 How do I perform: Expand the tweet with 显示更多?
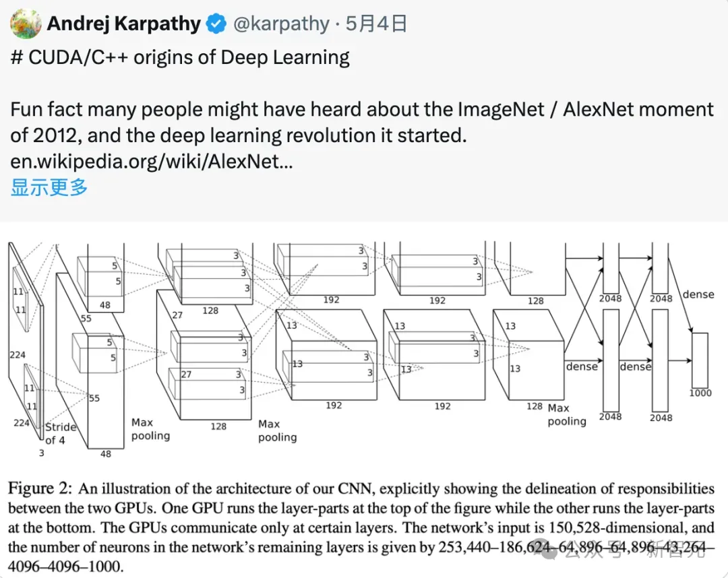pyautogui.click(x=49, y=187)
